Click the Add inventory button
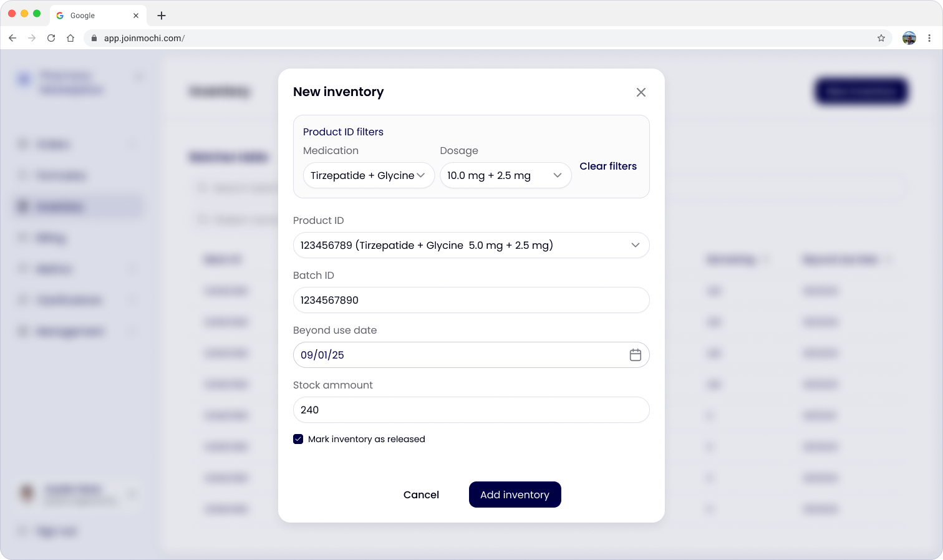The image size is (943, 560). (x=515, y=495)
